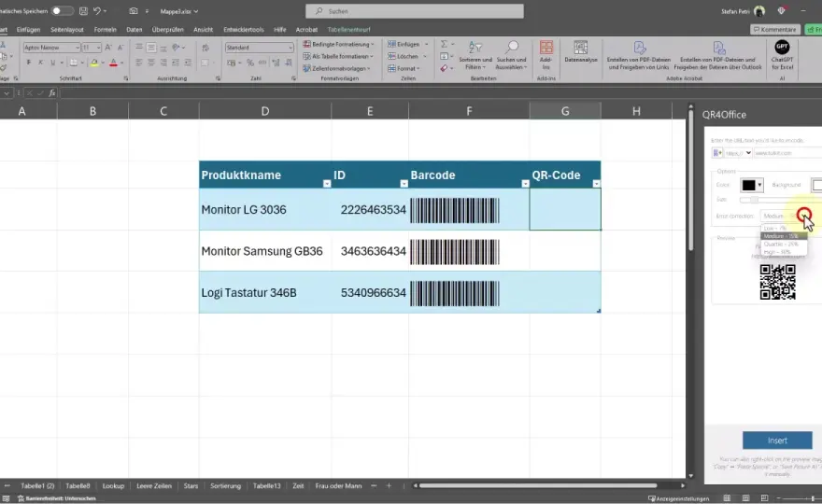Image resolution: width=822 pixels, height=504 pixels.
Task: Click the undo arrow
Action: (97, 11)
